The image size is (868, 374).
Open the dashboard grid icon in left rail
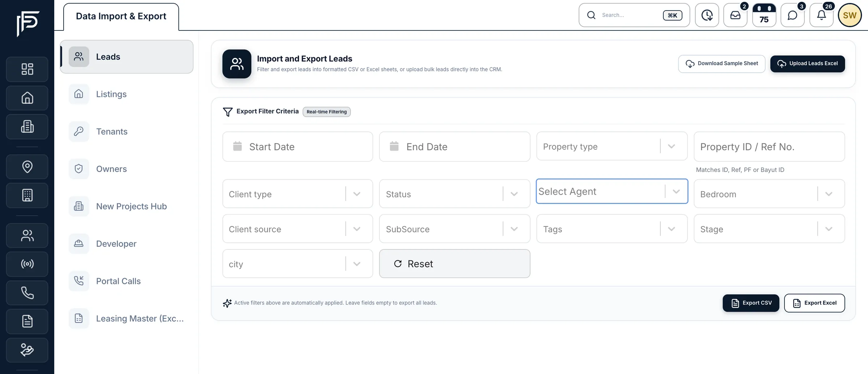[x=27, y=69]
